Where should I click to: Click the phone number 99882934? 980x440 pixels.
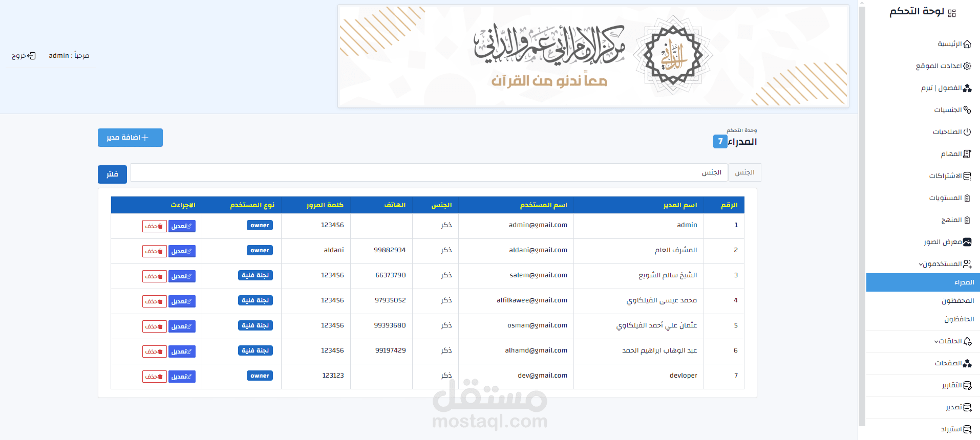tap(390, 250)
